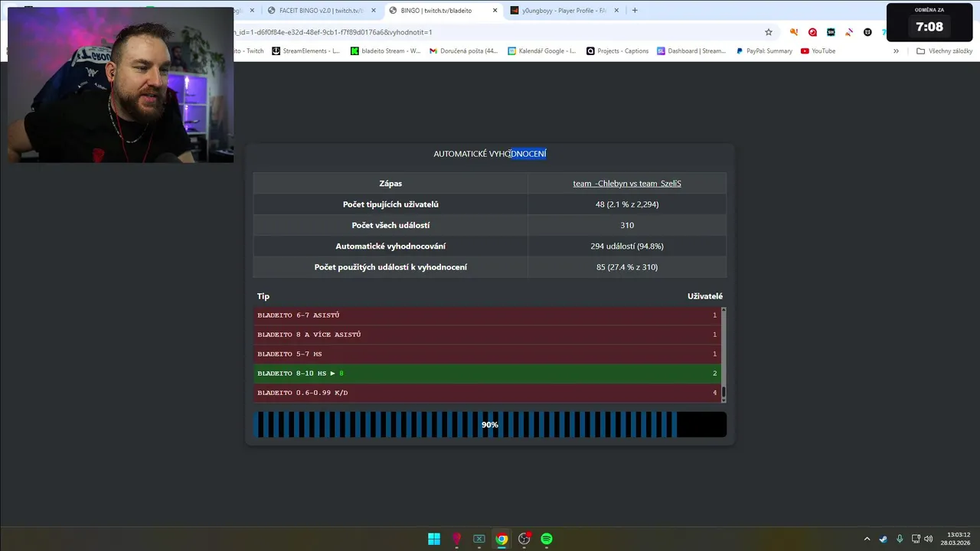Open a new browser tab

pyautogui.click(x=635, y=11)
